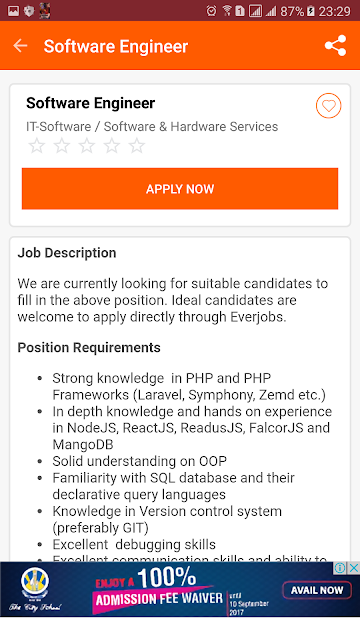
Task: Open the gallery notification icon
Action: point(13,11)
